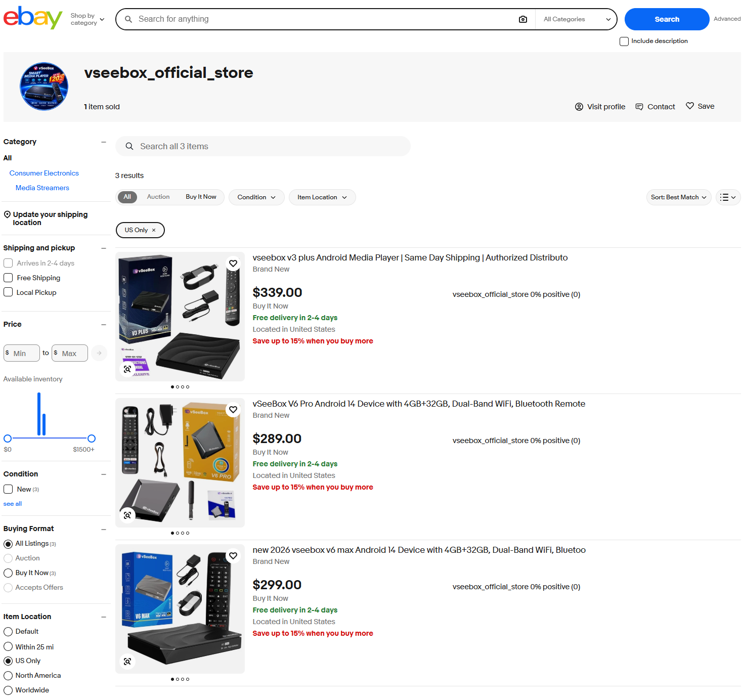Tick Arrives in 2-4 days checkbox
This screenshot has width=742, height=700.
coord(8,263)
